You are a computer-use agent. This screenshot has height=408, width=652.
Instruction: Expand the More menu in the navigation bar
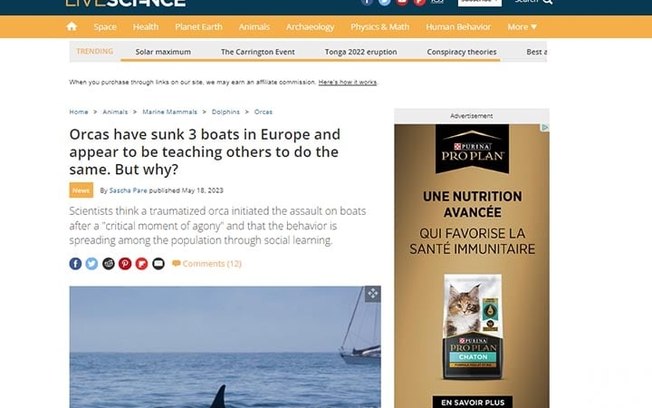coord(522,27)
